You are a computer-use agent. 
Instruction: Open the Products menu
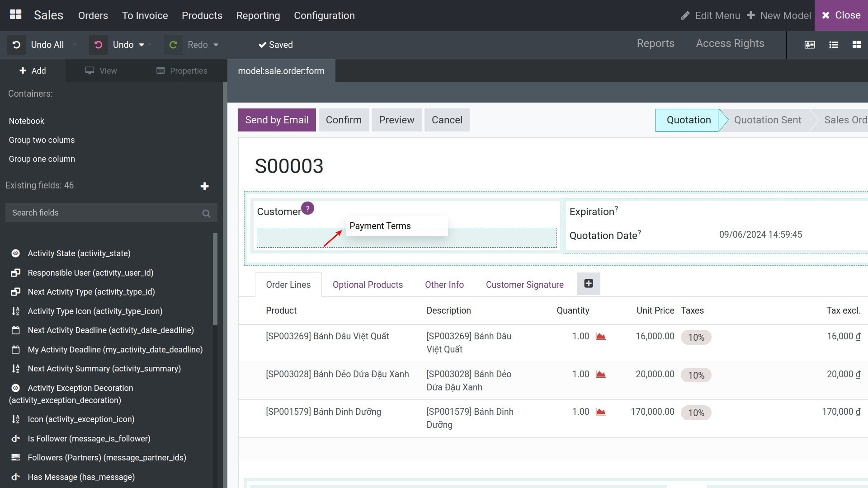tap(202, 15)
